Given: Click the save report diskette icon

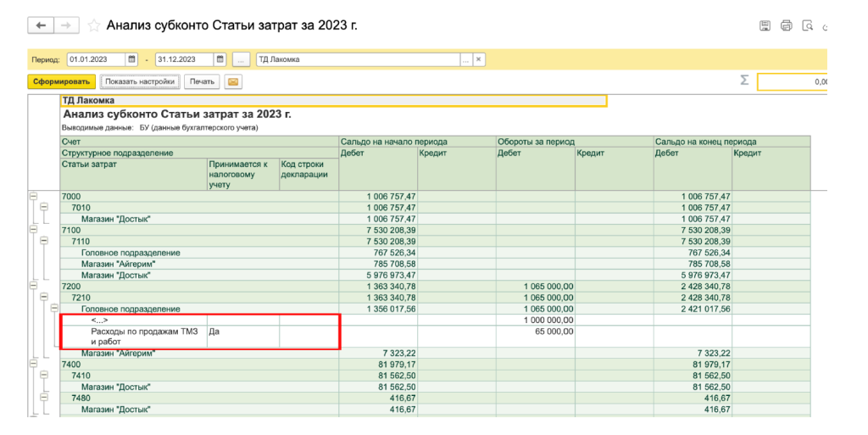Looking at the screenshot, I should pyautogui.click(x=765, y=26).
